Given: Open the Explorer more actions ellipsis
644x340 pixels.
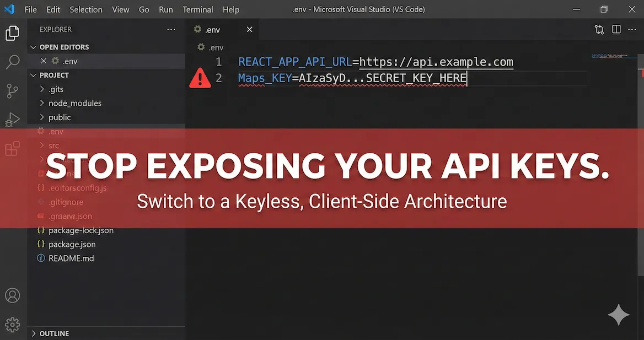Looking at the screenshot, I should coord(170,29).
